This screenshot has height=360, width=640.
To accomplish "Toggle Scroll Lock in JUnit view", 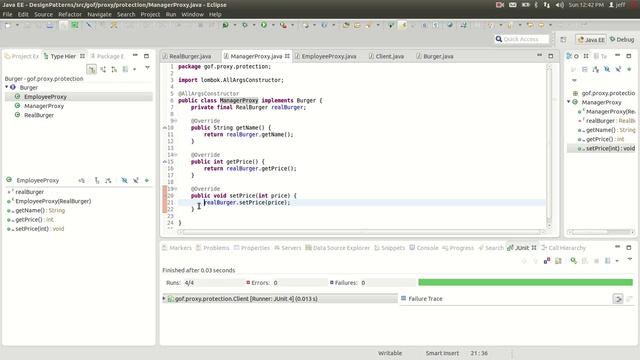I will (558, 260).
